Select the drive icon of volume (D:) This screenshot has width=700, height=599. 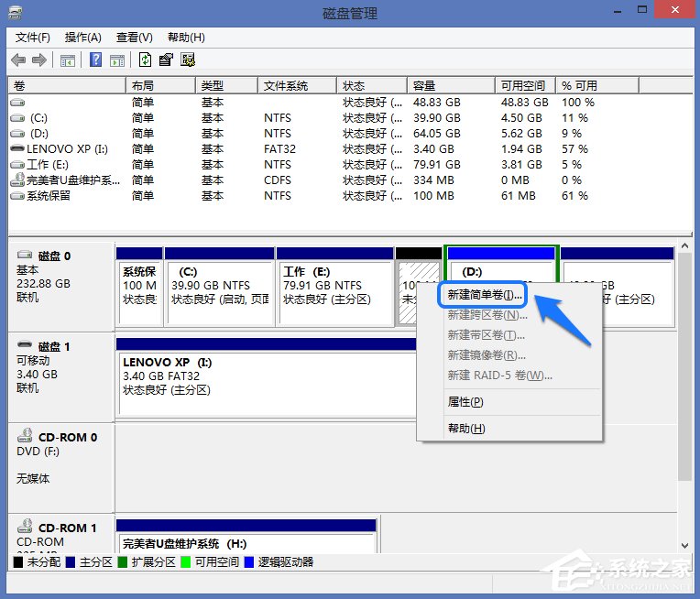tap(17, 134)
